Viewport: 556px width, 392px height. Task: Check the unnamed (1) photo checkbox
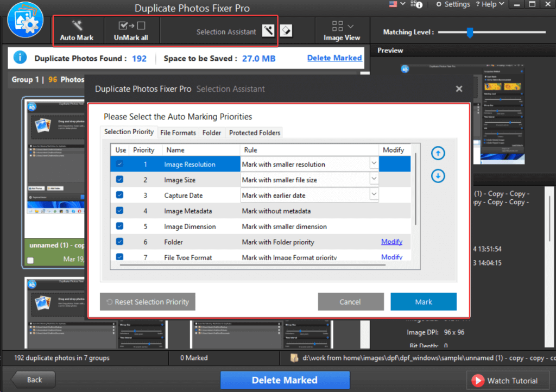coord(30,260)
